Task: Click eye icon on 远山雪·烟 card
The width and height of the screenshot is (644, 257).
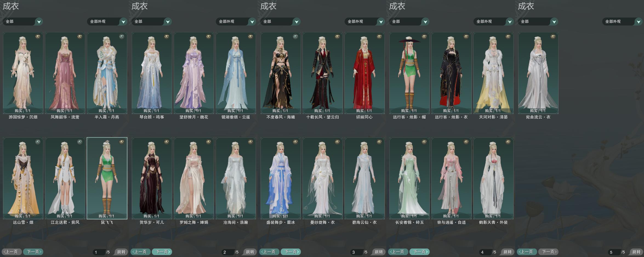Action: (38, 142)
